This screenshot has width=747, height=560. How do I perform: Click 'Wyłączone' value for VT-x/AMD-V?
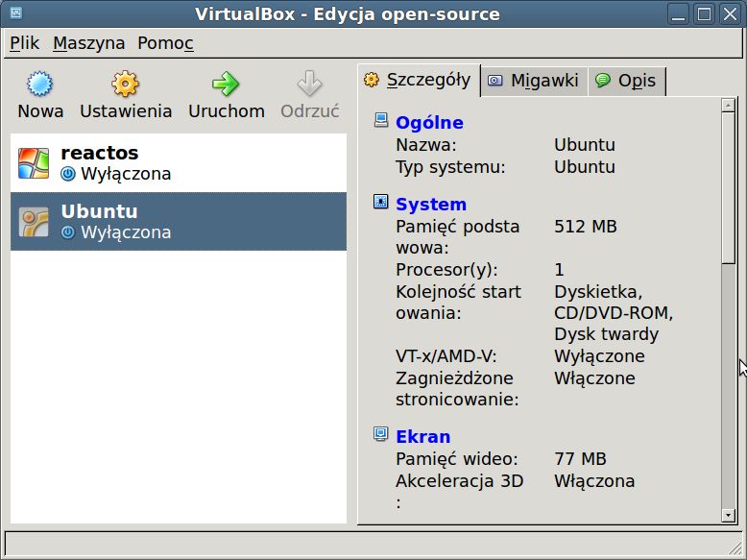[x=599, y=356]
